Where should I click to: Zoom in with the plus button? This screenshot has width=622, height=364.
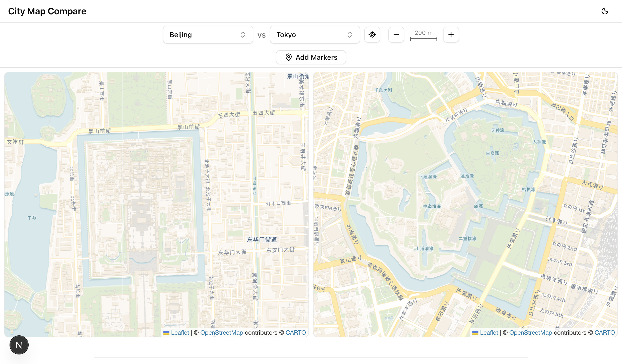pos(451,35)
